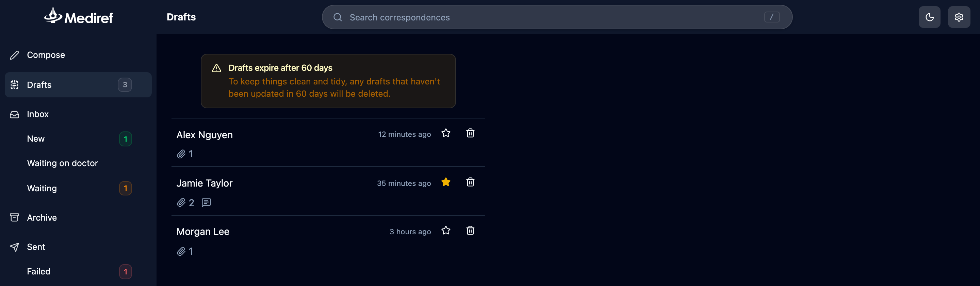
Task: Open settings gear icon
Action: click(x=959, y=17)
